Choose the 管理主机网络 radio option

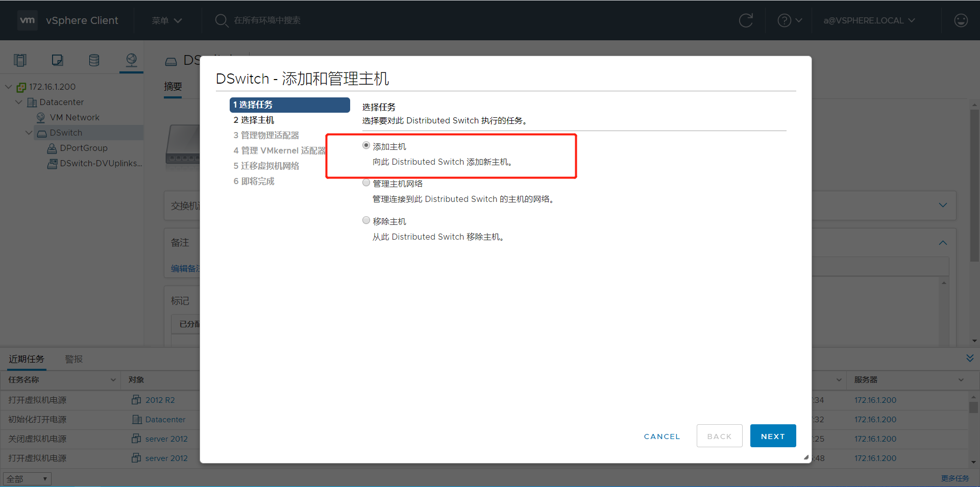(x=366, y=182)
